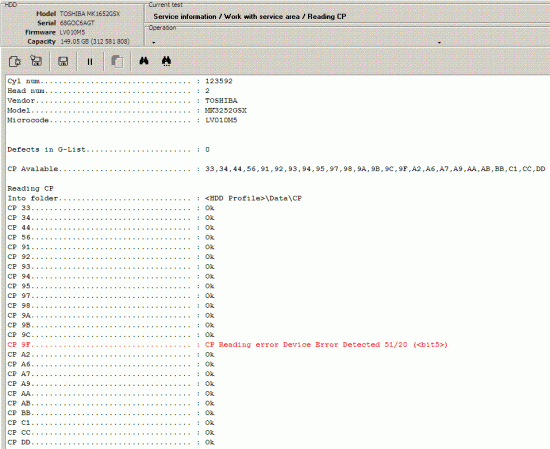The width and height of the screenshot is (550, 449).
Task: Click the new log document icon
Action: [x=15, y=61]
